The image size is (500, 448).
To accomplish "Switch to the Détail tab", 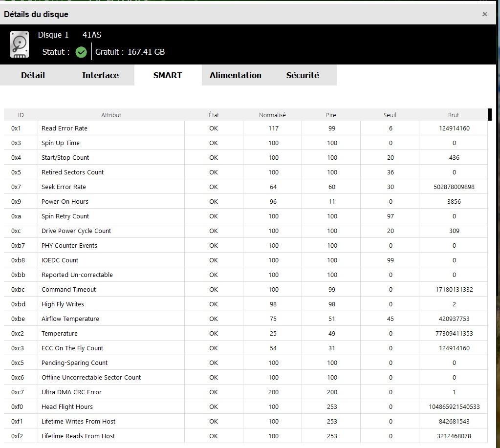I will pos(33,75).
